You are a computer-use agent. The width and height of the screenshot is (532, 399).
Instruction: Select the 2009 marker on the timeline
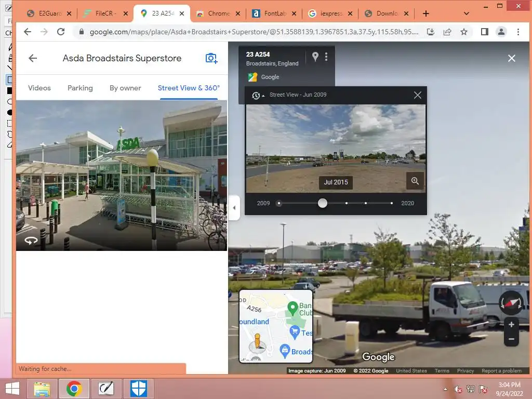tap(279, 203)
